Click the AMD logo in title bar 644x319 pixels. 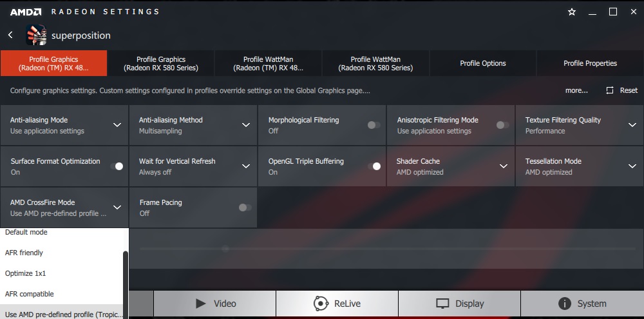(x=26, y=12)
